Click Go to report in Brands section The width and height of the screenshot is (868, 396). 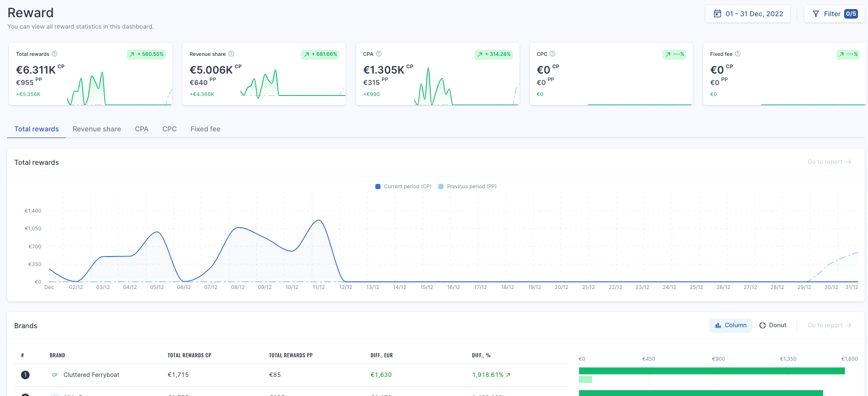(x=829, y=325)
